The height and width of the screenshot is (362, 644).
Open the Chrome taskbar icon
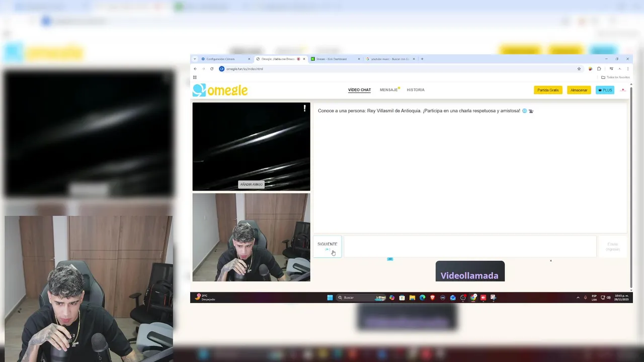click(473, 298)
